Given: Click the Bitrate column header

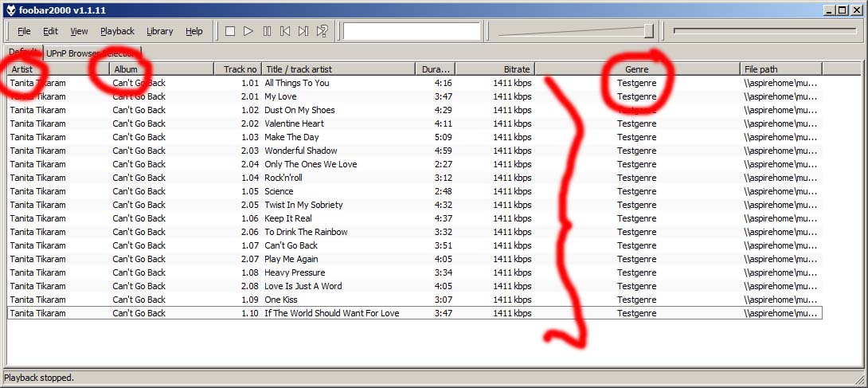Looking at the screenshot, I should 494,69.
